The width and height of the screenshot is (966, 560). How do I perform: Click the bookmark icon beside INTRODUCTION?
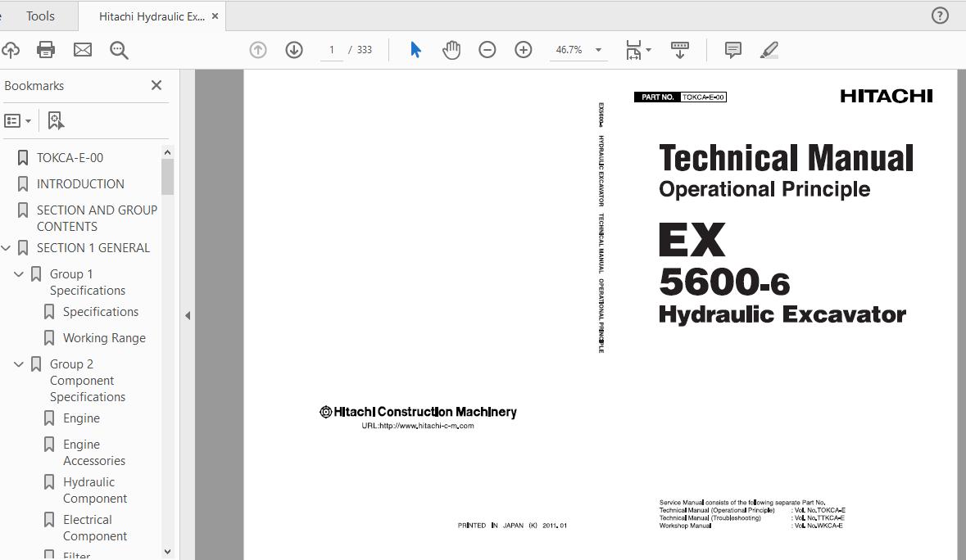[x=23, y=184]
